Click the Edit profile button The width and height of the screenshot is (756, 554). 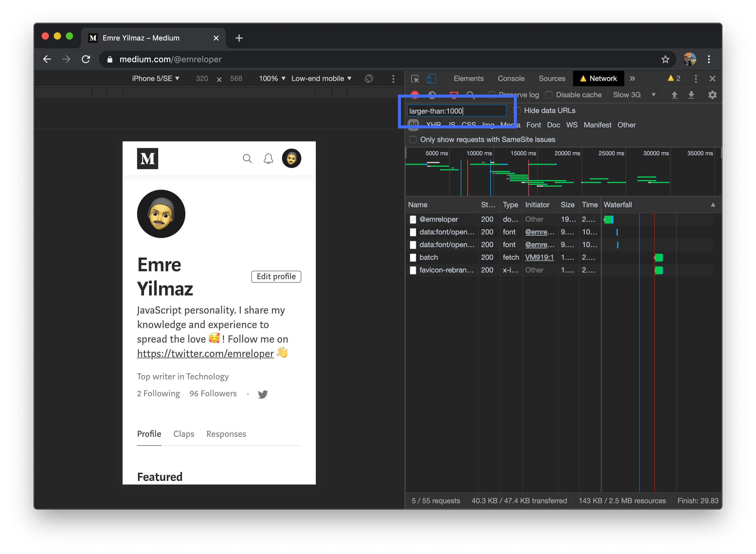(276, 277)
